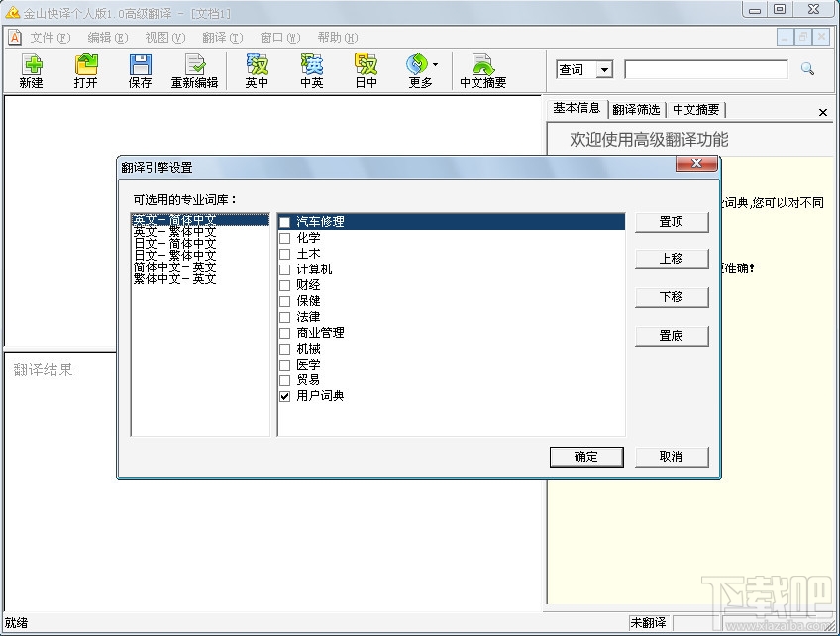Minimize the inner document window
The height and width of the screenshot is (636, 840).
(x=786, y=37)
